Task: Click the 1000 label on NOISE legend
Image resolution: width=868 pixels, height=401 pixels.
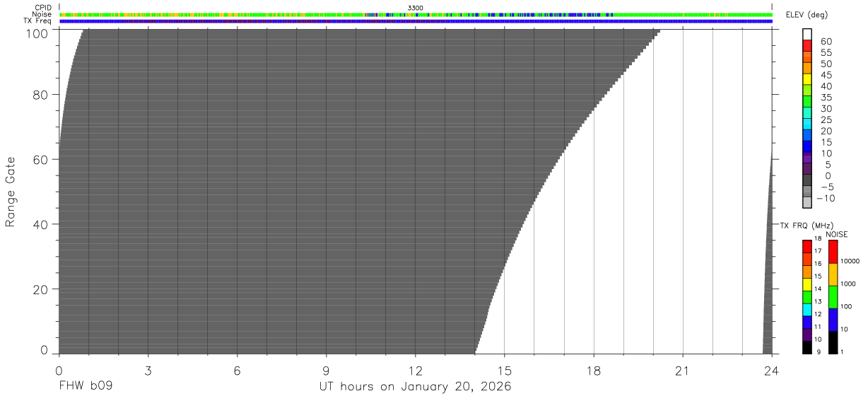Action: click(848, 284)
